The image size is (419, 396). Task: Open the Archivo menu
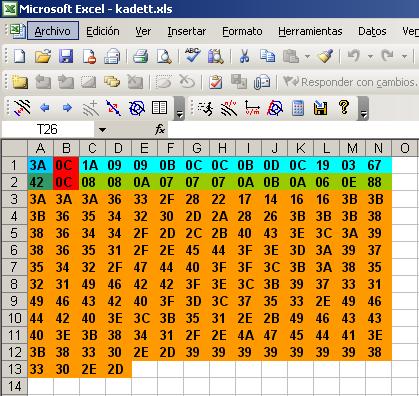click(53, 31)
